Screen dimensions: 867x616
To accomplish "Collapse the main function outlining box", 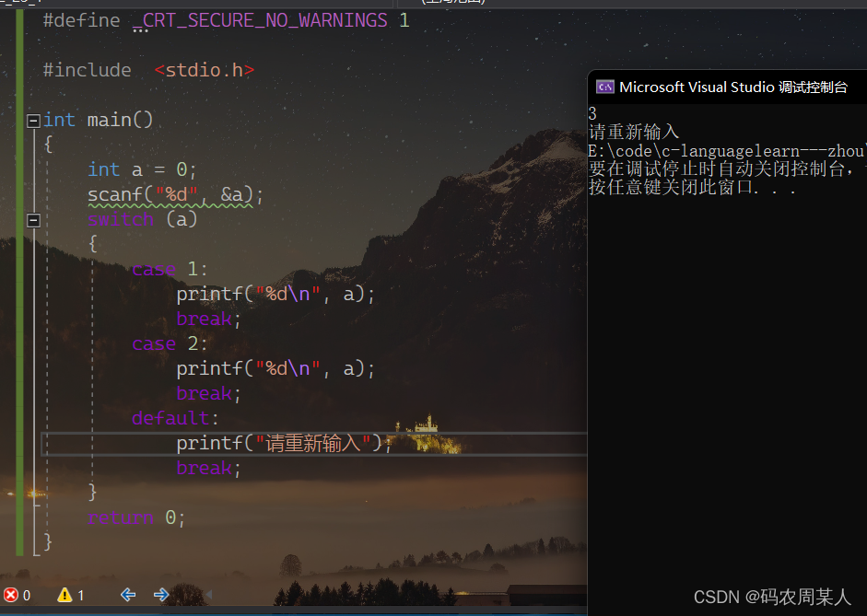I will pos(34,121).
